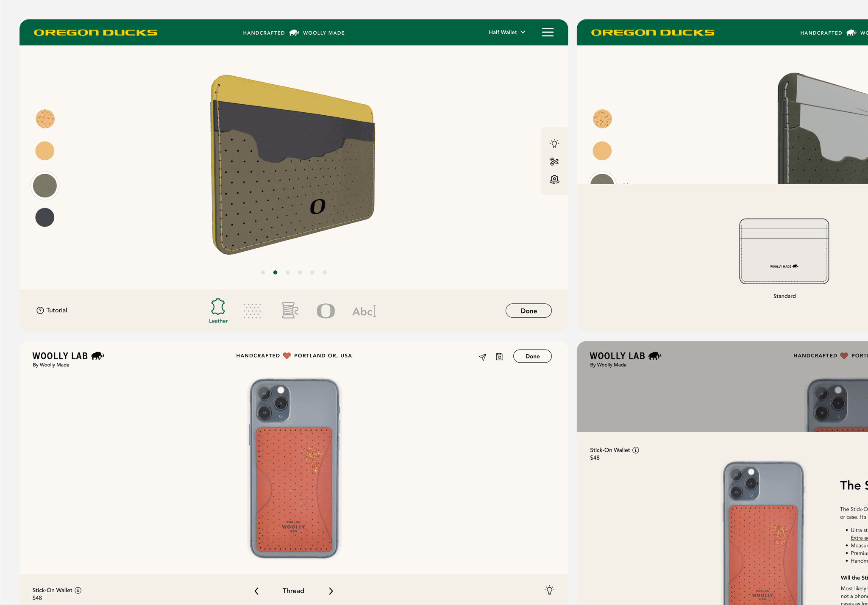
Task: Go to next option after Thread
Action: tap(331, 591)
